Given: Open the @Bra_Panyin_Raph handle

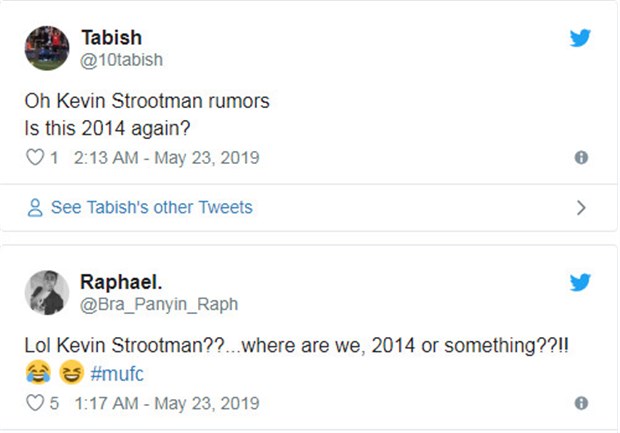Looking at the screenshot, I should click(159, 304).
